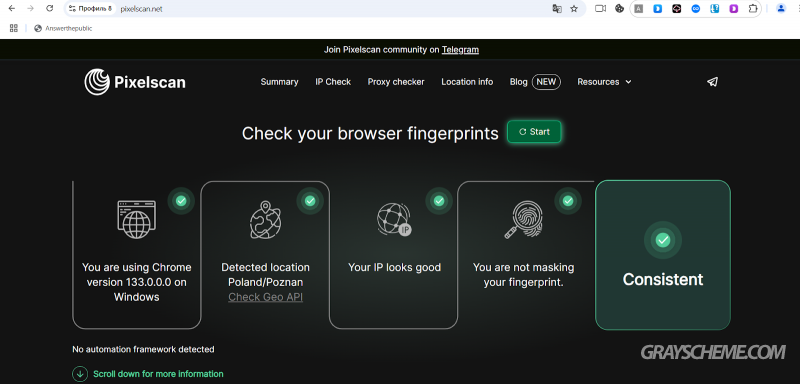The image size is (800, 384).
Task: Select the 'Poland/Poznan' location text
Action: point(265,282)
